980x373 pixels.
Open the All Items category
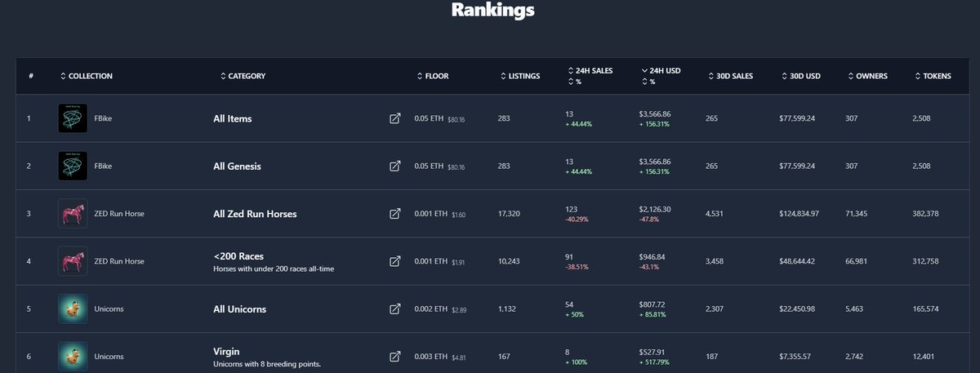point(233,119)
